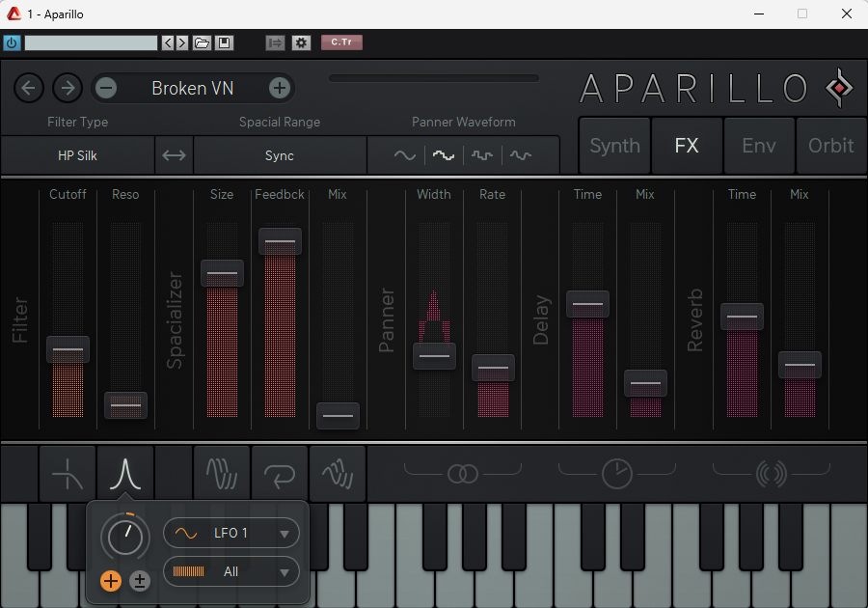Click the LFO 1 dropdown arrow
Screen dimensions: 868x608
285,535
